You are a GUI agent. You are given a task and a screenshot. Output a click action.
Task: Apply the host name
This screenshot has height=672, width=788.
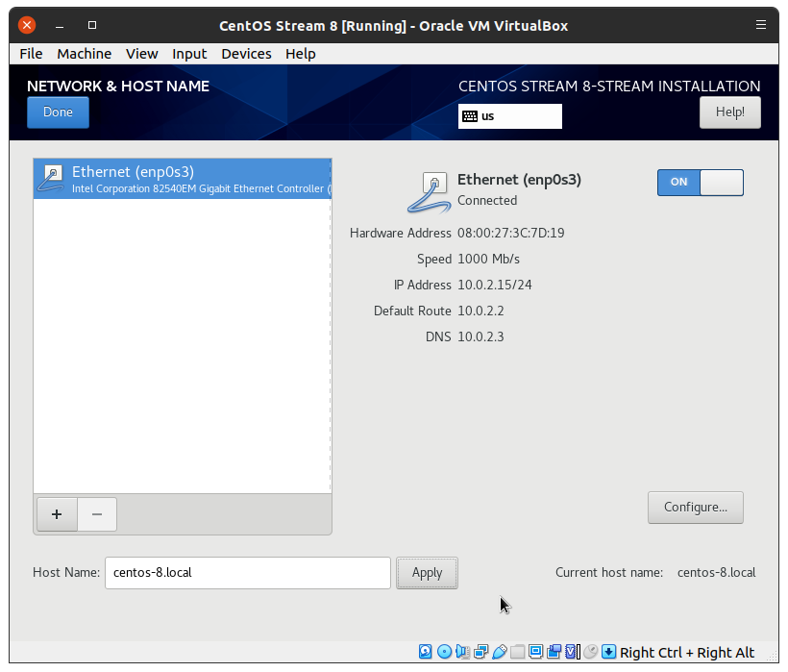pos(427,573)
